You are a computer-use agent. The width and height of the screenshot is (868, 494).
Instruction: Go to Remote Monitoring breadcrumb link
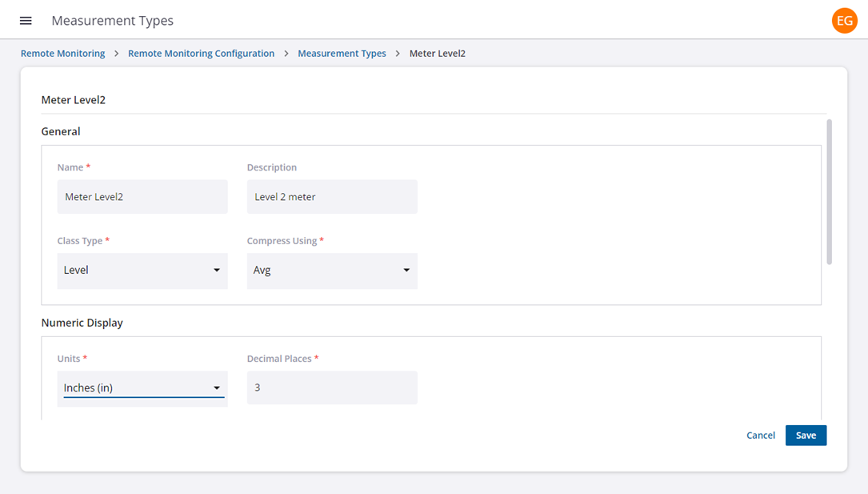(x=62, y=54)
